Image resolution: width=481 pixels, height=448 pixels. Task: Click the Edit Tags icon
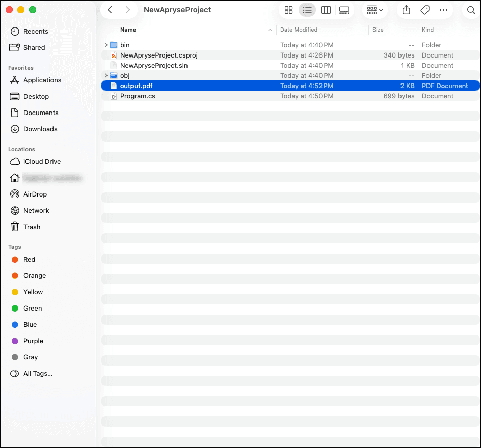coord(425,10)
